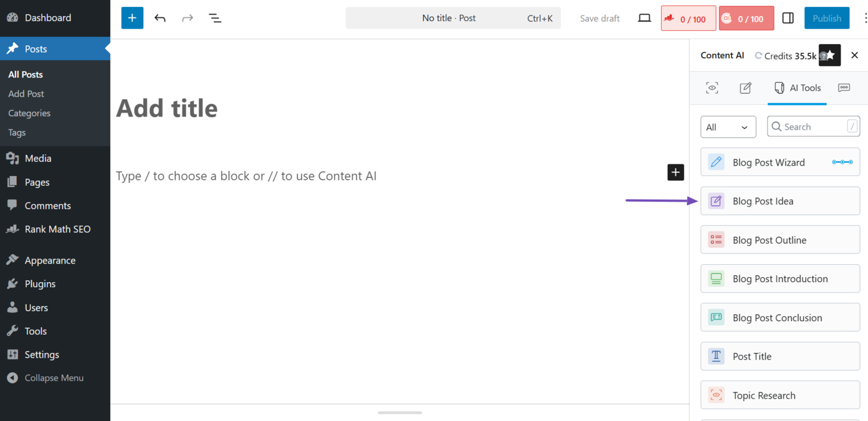Click the Content AI score badge
Screen dimensions: 868x421
click(746, 18)
